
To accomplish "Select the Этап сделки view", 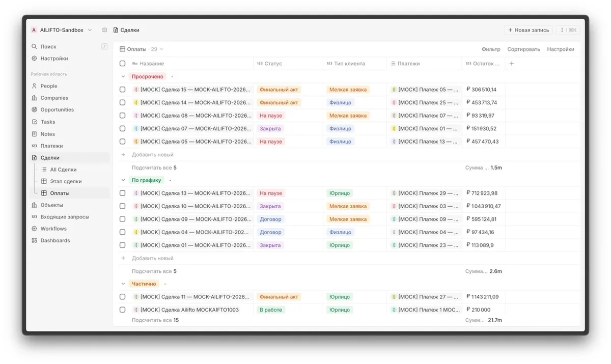I will [66, 181].
